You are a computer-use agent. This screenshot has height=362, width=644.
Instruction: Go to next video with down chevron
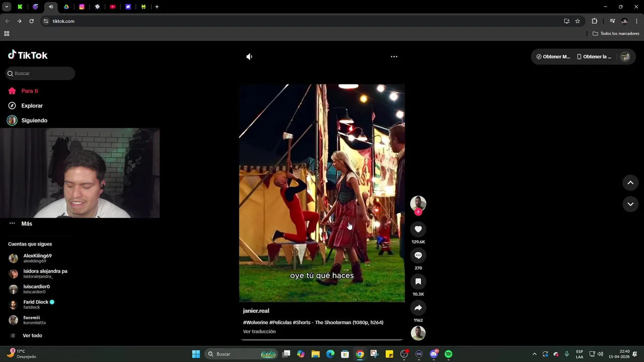point(630,204)
